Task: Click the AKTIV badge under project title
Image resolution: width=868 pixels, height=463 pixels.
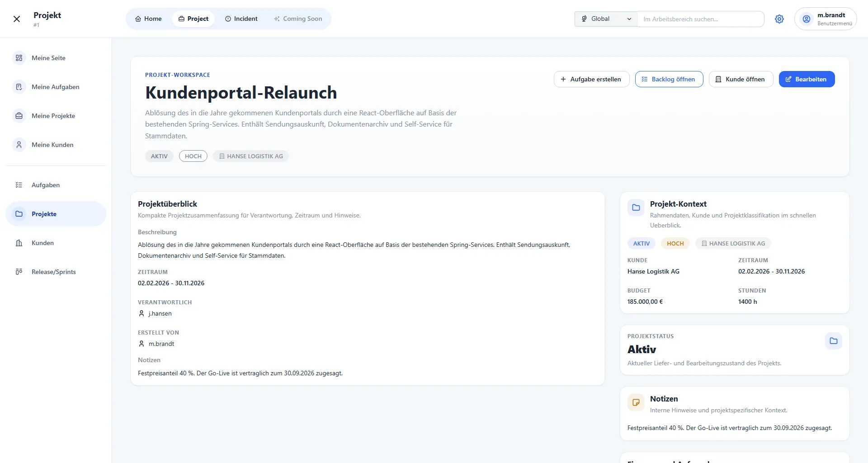Action: coord(159,156)
